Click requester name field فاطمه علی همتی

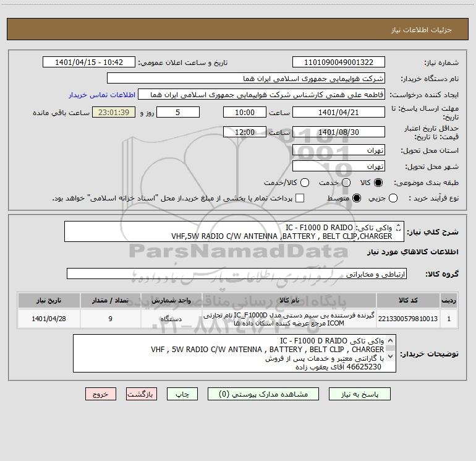(261, 95)
